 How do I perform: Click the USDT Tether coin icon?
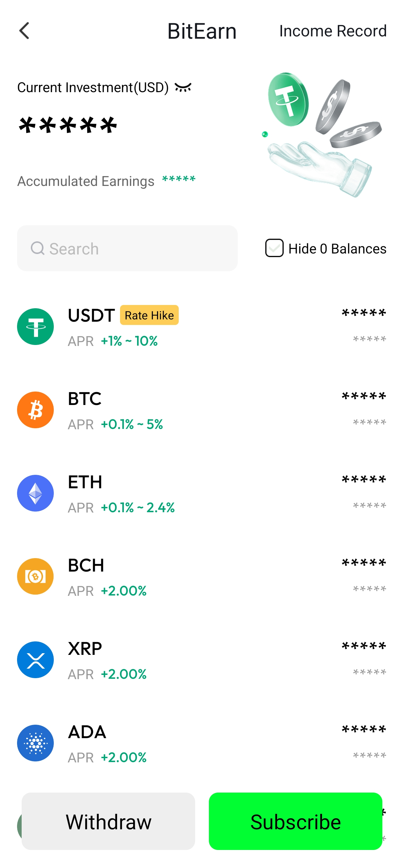point(35,327)
